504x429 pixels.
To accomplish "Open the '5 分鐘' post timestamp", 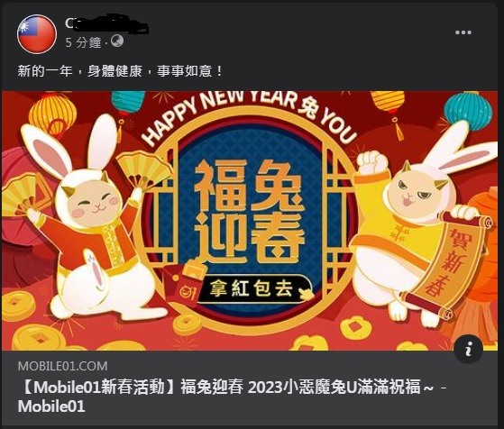I will [83, 42].
